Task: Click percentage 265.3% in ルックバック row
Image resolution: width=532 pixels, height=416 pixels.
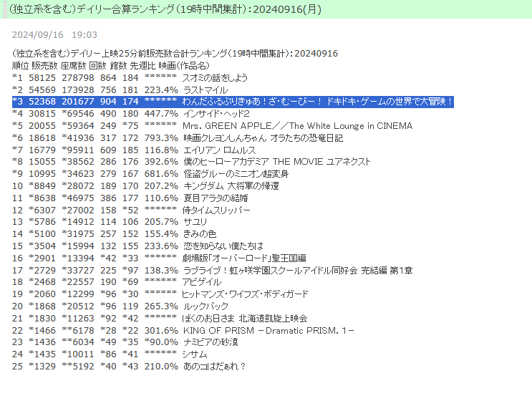Action: coord(161,306)
